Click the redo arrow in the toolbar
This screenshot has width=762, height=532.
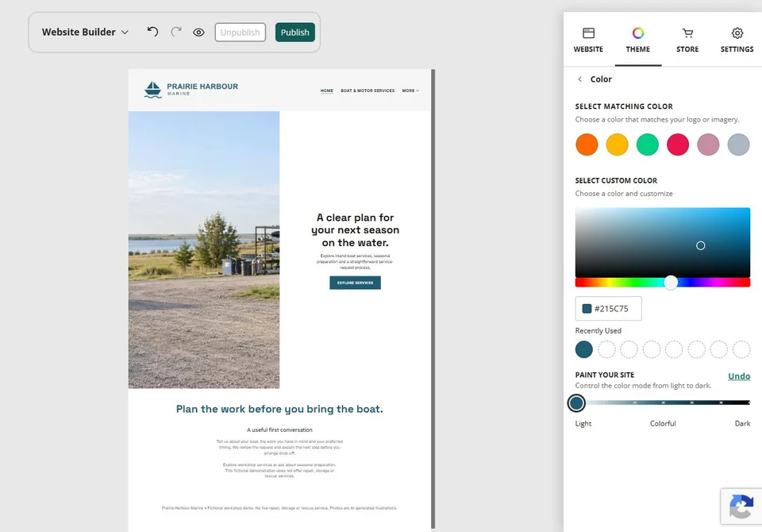176,32
